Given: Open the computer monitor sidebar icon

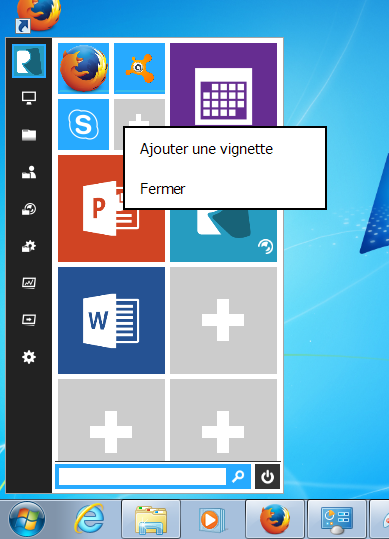Looking at the screenshot, I should tap(29, 98).
